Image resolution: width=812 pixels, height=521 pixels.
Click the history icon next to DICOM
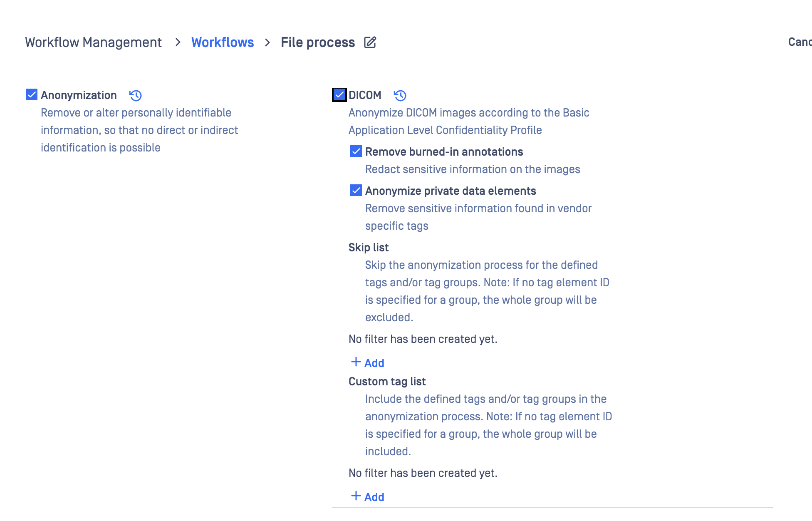pyautogui.click(x=400, y=95)
